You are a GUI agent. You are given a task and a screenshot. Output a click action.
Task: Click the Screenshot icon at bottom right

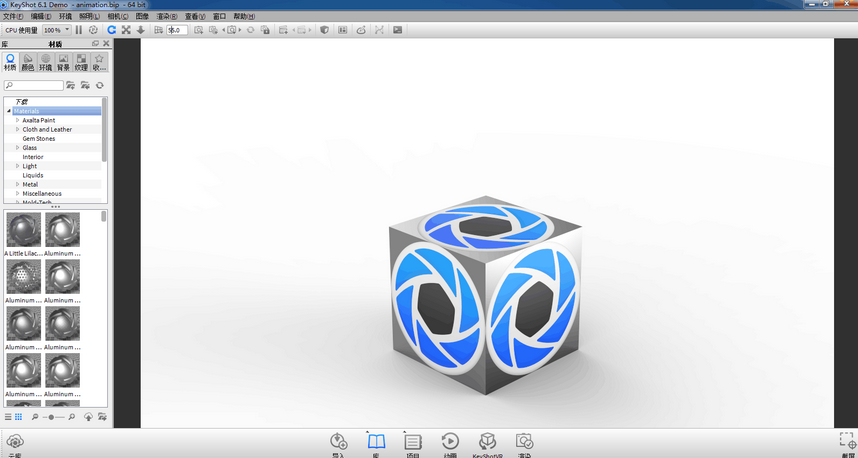click(x=846, y=441)
